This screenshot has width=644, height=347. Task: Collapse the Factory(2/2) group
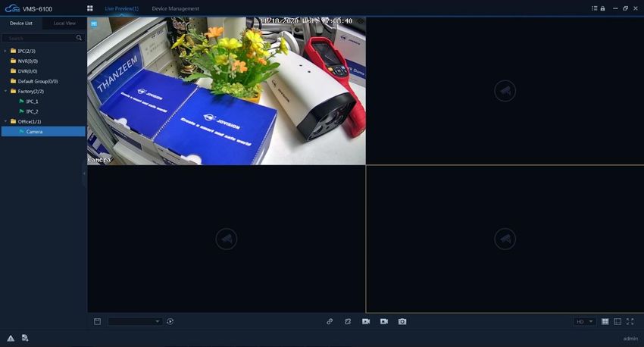pos(5,91)
